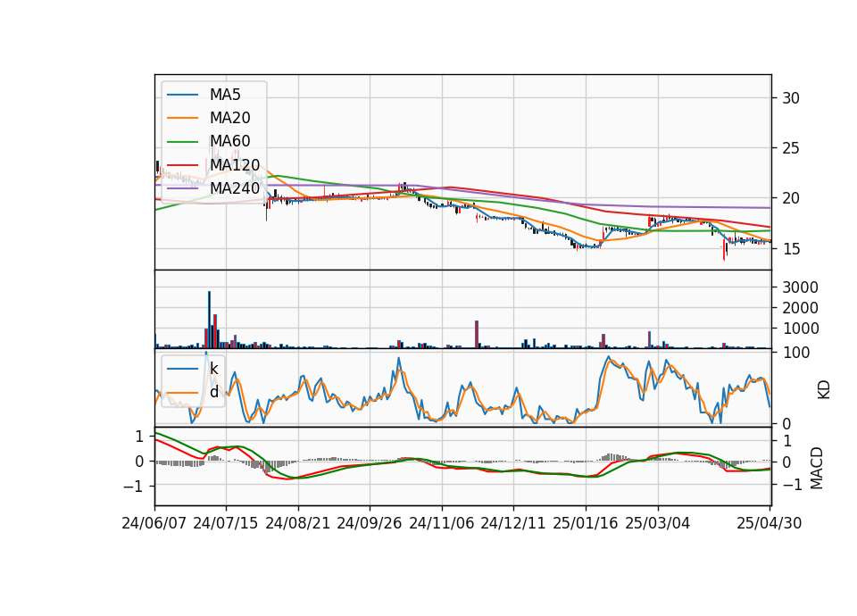Click the blue MA5 legend line sample

182,96
